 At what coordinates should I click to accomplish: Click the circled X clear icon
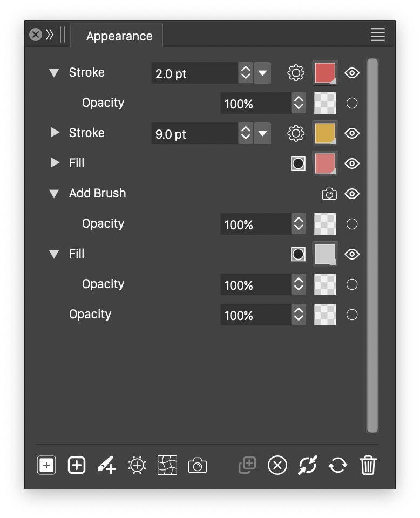tap(277, 465)
